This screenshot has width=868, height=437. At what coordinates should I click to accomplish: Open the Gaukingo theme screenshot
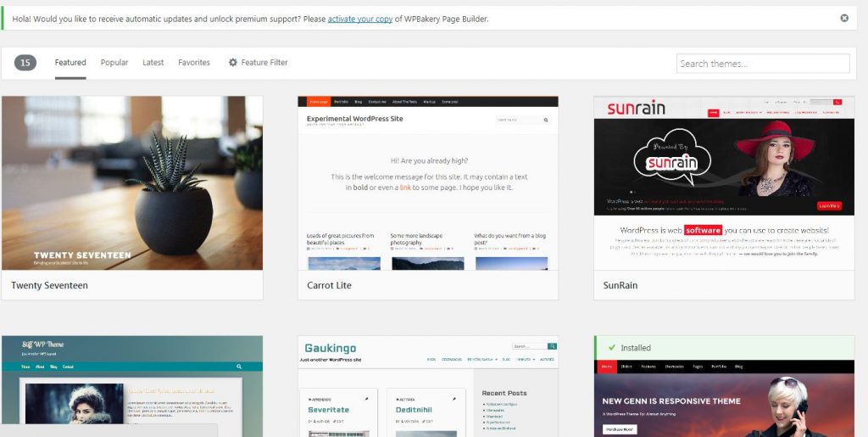pos(428,386)
